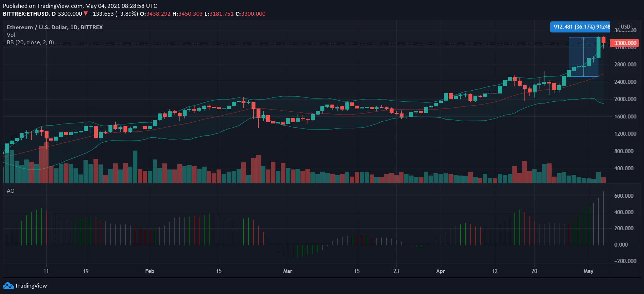Click the 1600.000 price axis label
This screenshot has height=294, width=644.
click(x=625, y=117)
